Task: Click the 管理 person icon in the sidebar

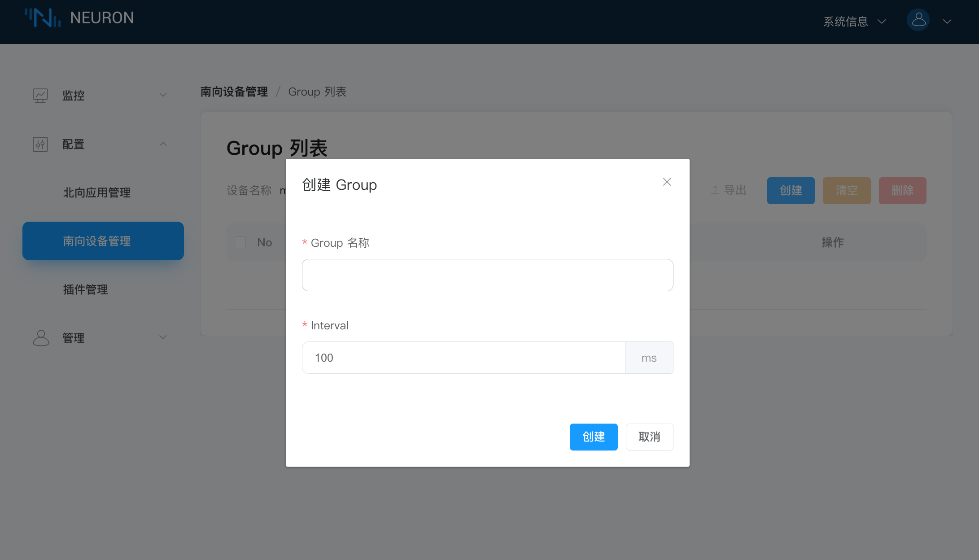Action: pyautogui.click(x=40, y=337)
